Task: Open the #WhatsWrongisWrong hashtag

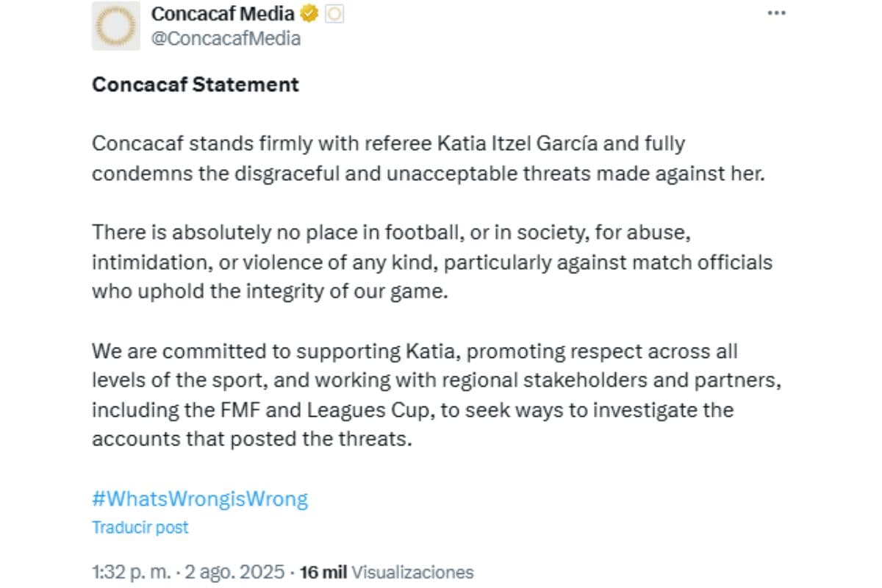Action: pyautogui.click(x=199, y=498)
